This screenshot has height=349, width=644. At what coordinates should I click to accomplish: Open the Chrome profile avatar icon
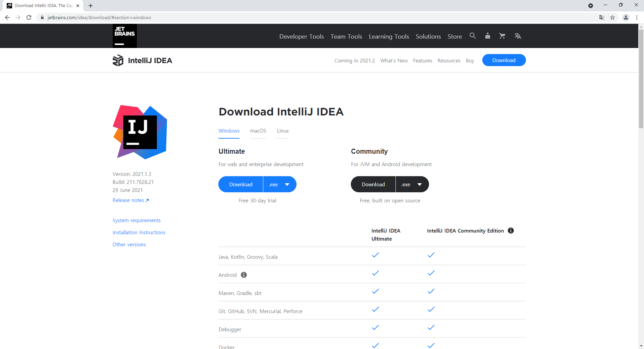point(626,17)
